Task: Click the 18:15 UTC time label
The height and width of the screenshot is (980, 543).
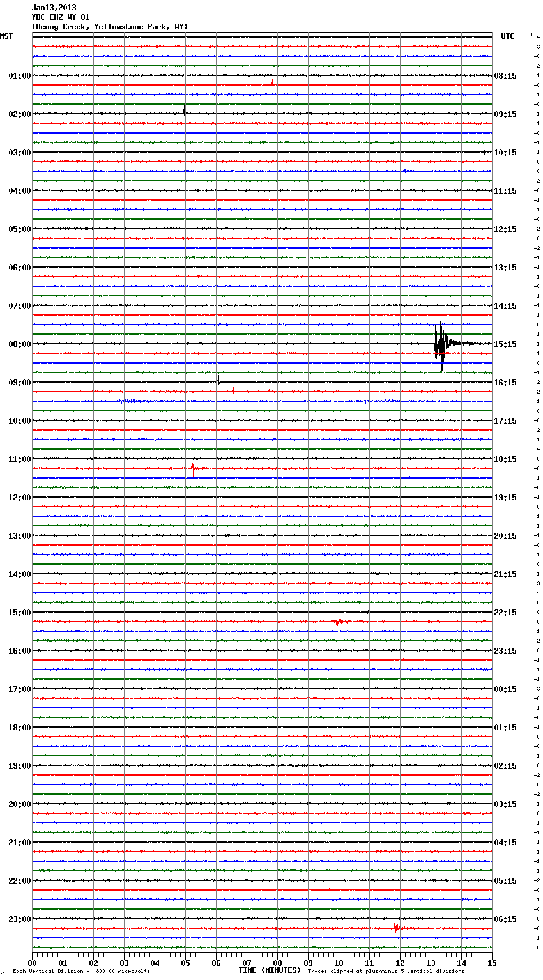Action: click(505, 459)
